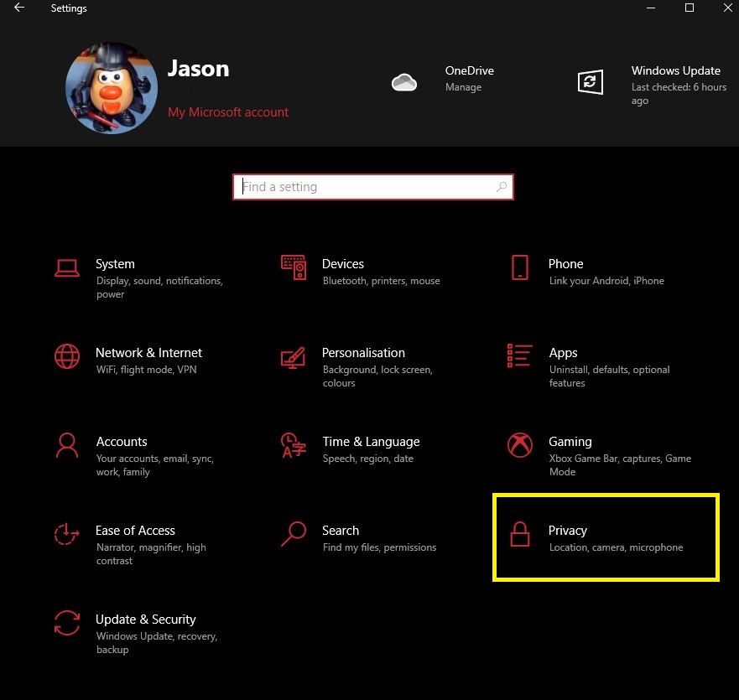Click the Settings window title
739x700 pixels.
pyautogui.click(x=69, y=8)
